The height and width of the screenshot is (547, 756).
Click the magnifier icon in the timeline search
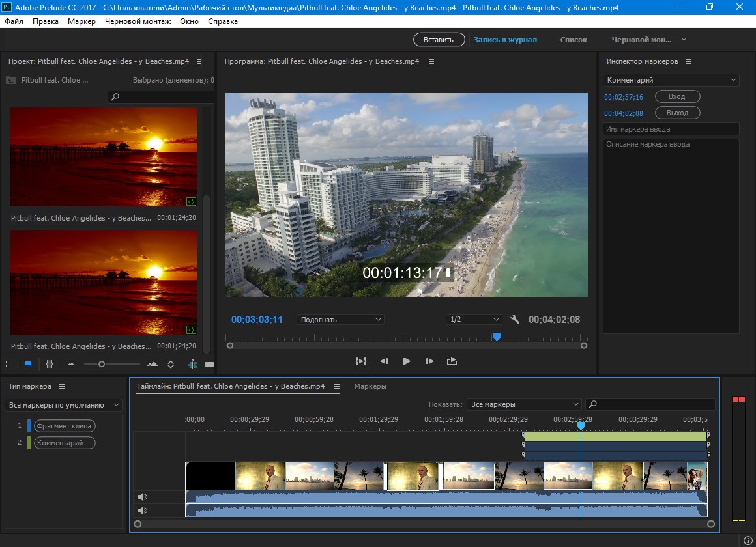click(x=593, y=404)
